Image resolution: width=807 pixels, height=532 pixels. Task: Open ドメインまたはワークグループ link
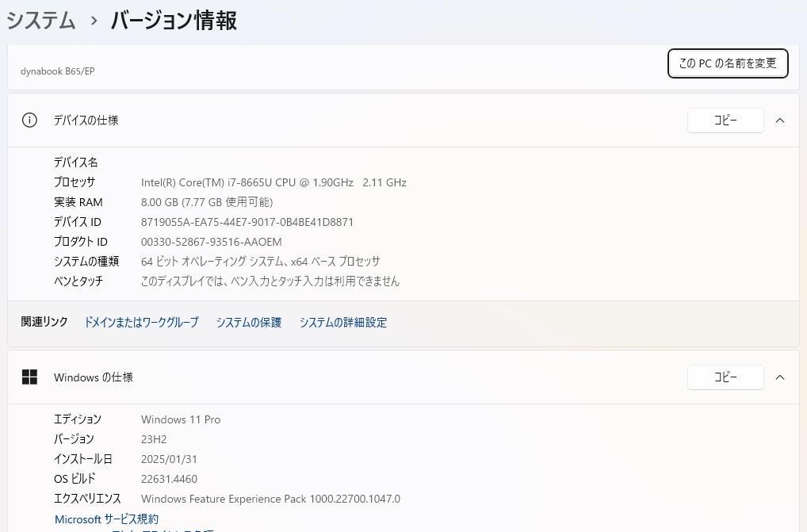[x=141, y=322]
